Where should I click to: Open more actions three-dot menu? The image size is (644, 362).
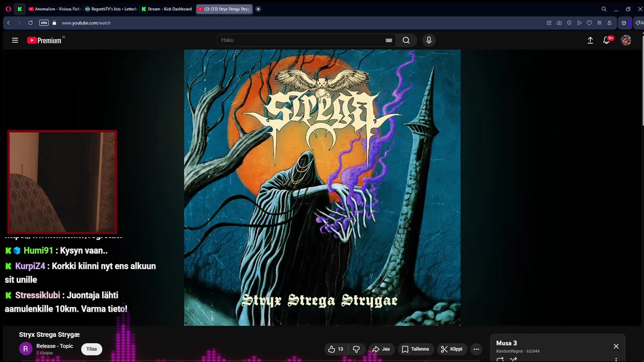click(476, 349)
